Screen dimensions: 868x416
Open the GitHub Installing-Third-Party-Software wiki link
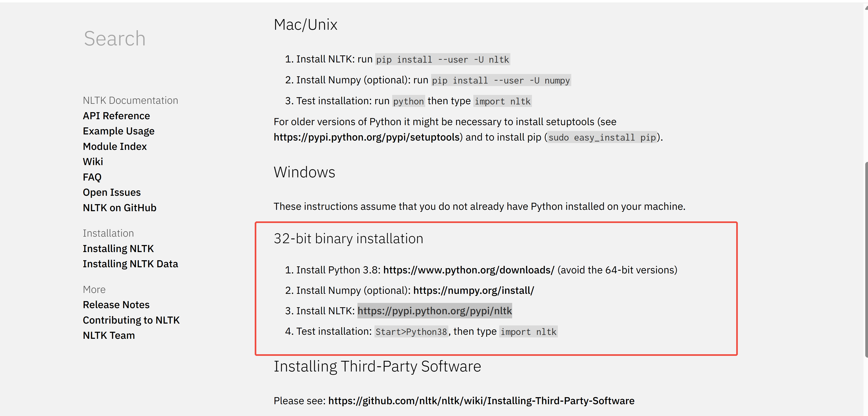pyautogui.click(x=481, y=401)
